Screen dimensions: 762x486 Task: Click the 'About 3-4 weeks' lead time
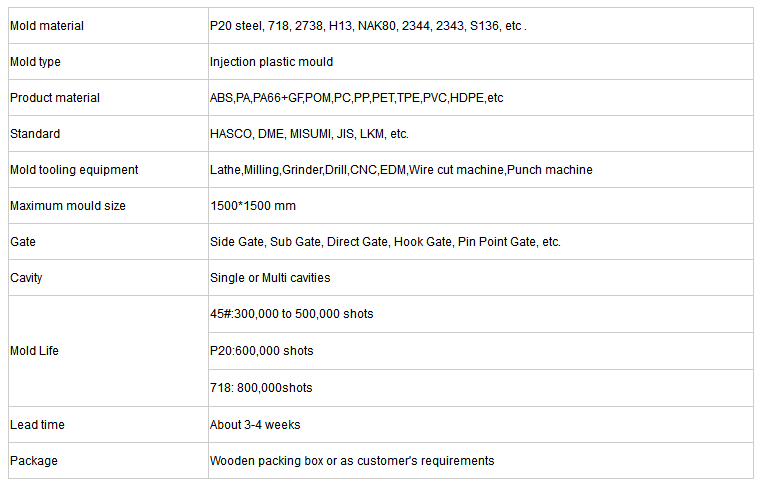click(x=255, y=424)
